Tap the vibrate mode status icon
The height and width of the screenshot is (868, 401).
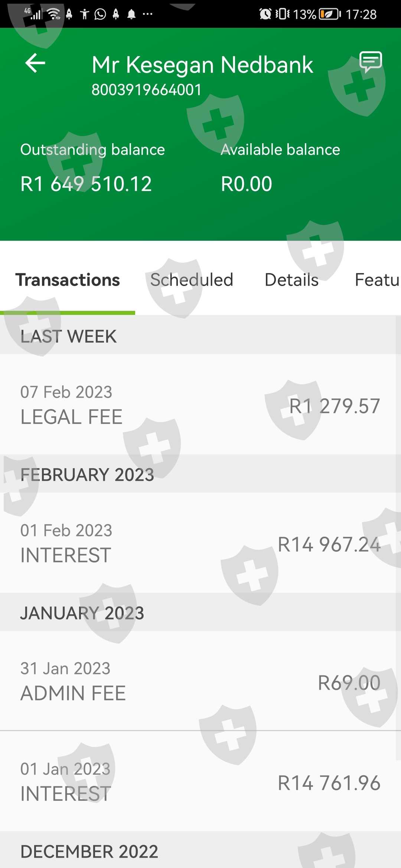click(283, 14)
